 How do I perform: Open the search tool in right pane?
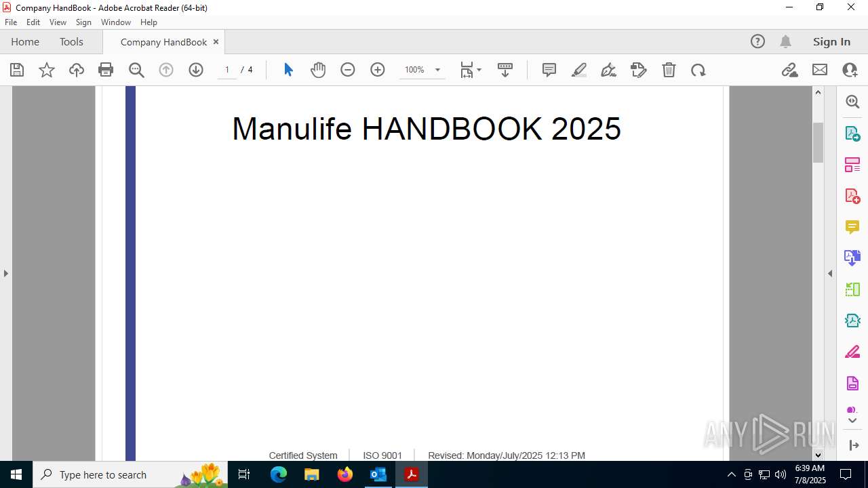pos(852,102)
